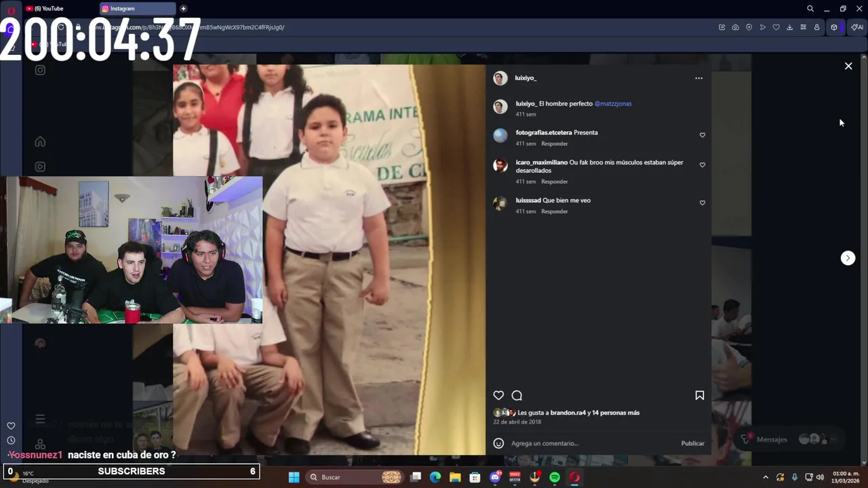Open Opera sidebar bookmarks heart icon

[x=11, y=426]
